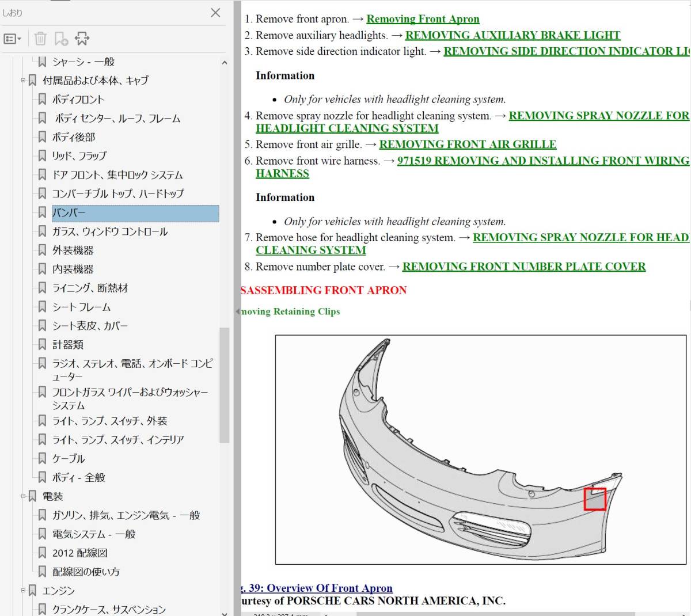691x616 pixels.
Task: Follow the REMOVING AUXILIARY BRAKE LIGHT link
Action: click(x=512, y=35)
